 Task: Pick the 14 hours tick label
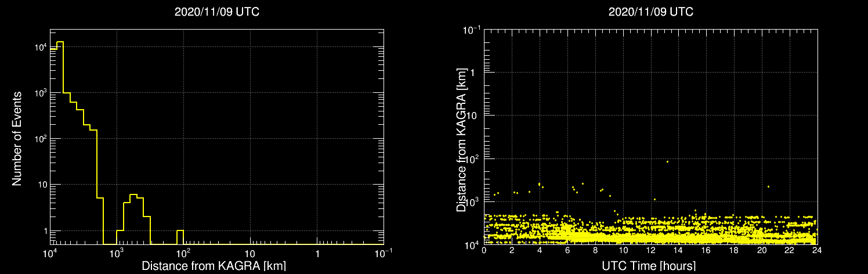678,251
